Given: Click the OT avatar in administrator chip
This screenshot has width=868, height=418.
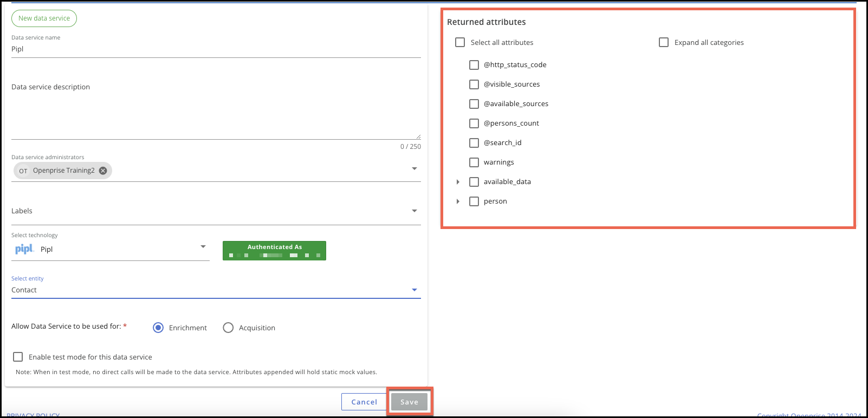Looking at the screenshot, I should (x=23, y=171).
